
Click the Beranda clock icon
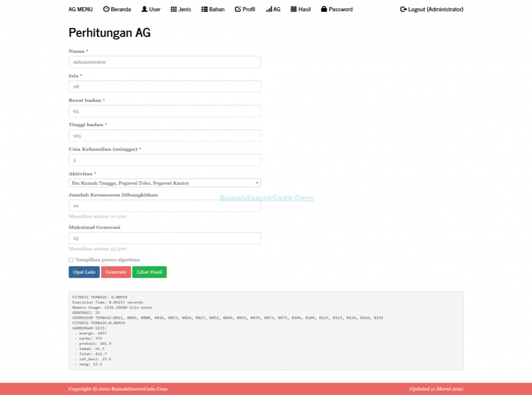pos(106,9)
